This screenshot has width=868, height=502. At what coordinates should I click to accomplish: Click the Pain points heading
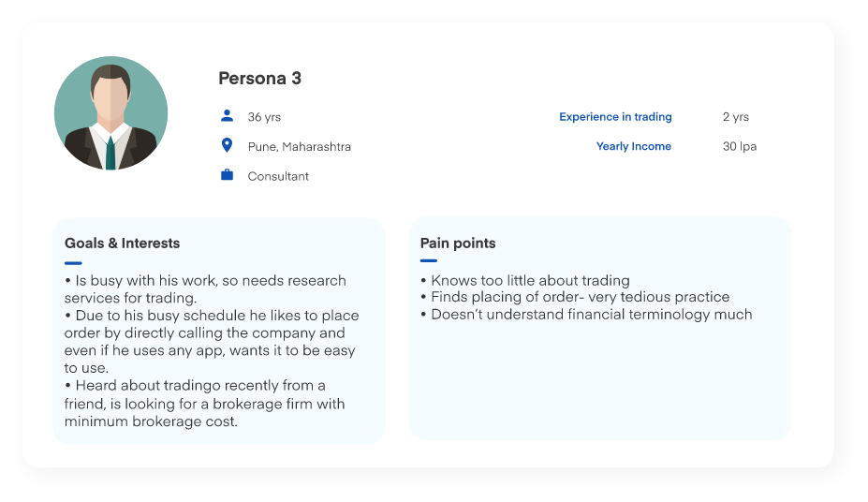[x=458, y=244]
